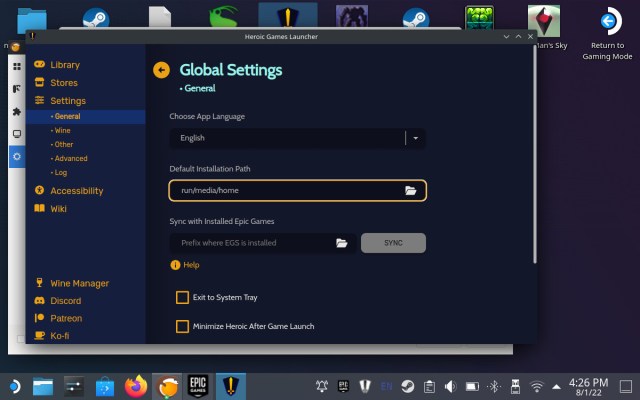Image resolution: width=640 pixels, height=400 pixels.
Task: Open System Settings sliders icon in taskbar
Action: (x=74, y=387)
